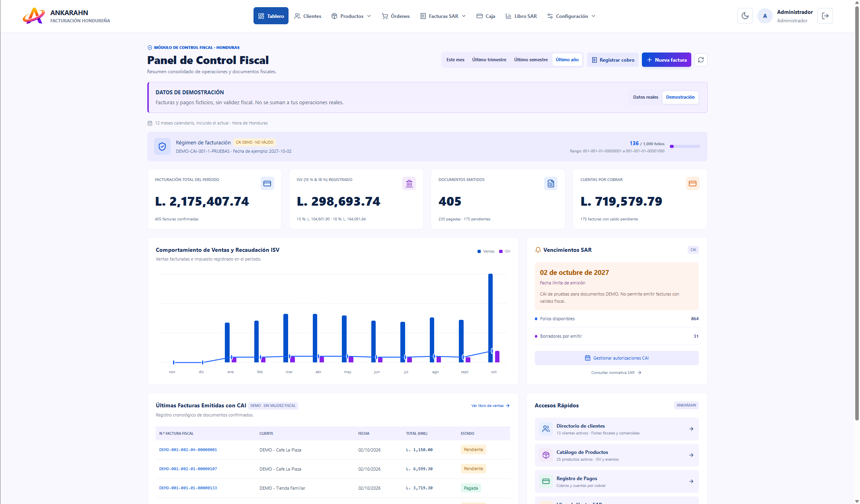860x504 pixels.
Task: Switch to Datos reales mode
Action: pos(645,97)
